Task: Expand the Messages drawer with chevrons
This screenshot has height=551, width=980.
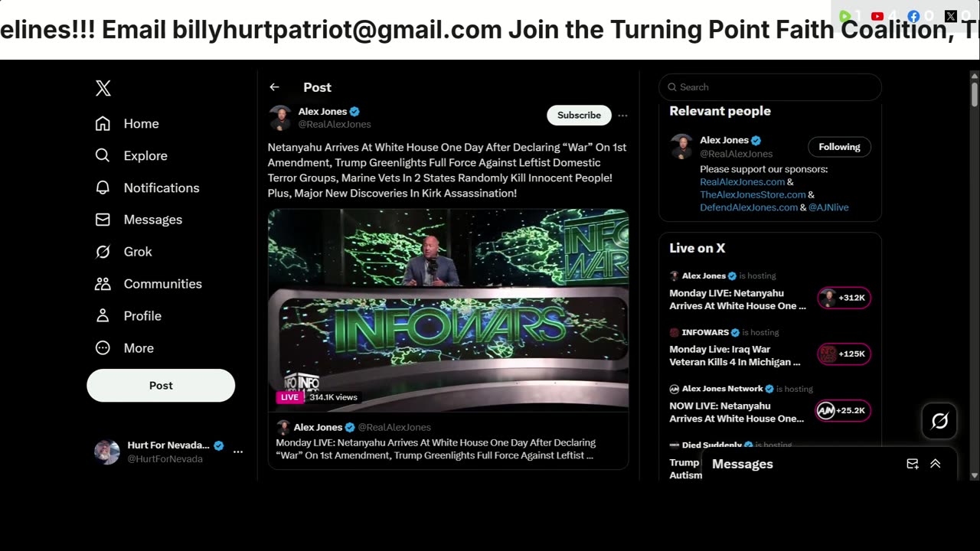Action: point(935,464)
